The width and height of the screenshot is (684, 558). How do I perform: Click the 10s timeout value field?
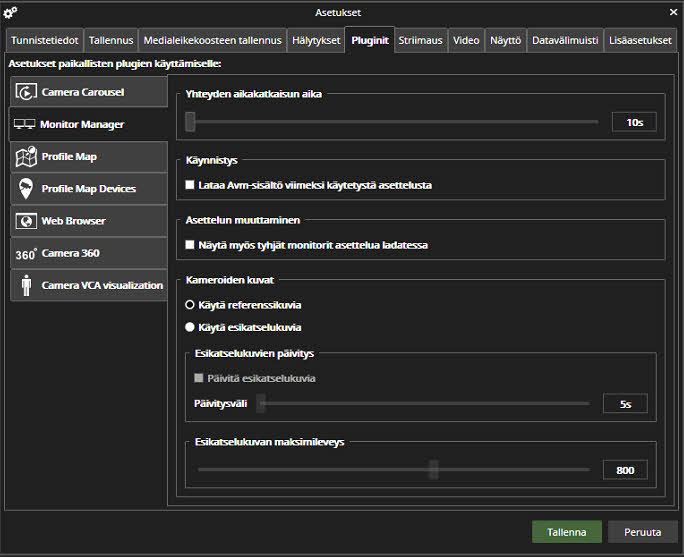633,122
